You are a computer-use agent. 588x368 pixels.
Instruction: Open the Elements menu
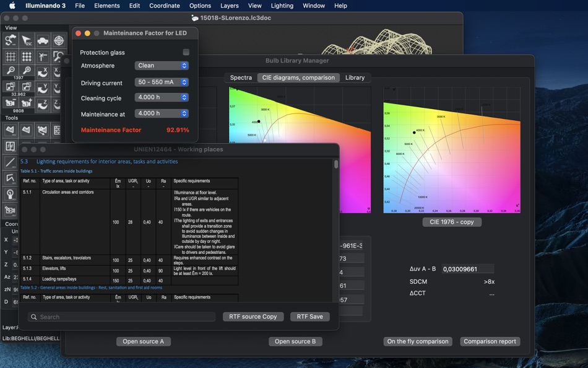point(107,6)
